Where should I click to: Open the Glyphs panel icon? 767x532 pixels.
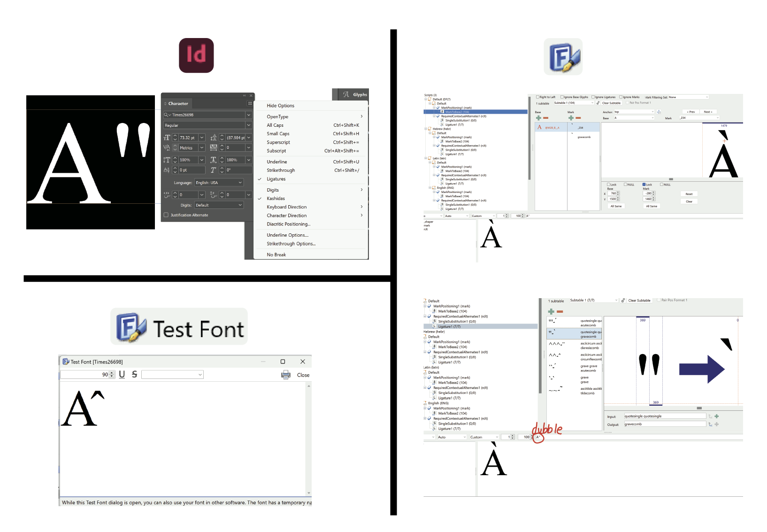(x=346, y=94)
